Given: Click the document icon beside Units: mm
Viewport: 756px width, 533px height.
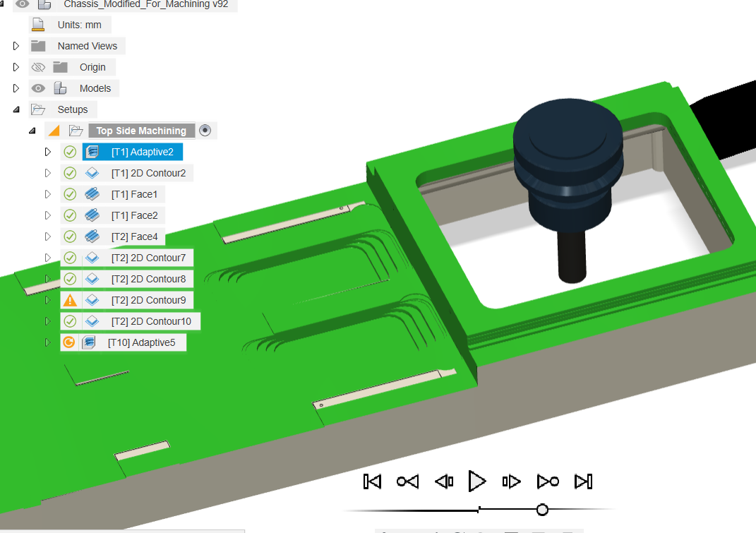Looking at the screenshot, I should coord(37,24).
